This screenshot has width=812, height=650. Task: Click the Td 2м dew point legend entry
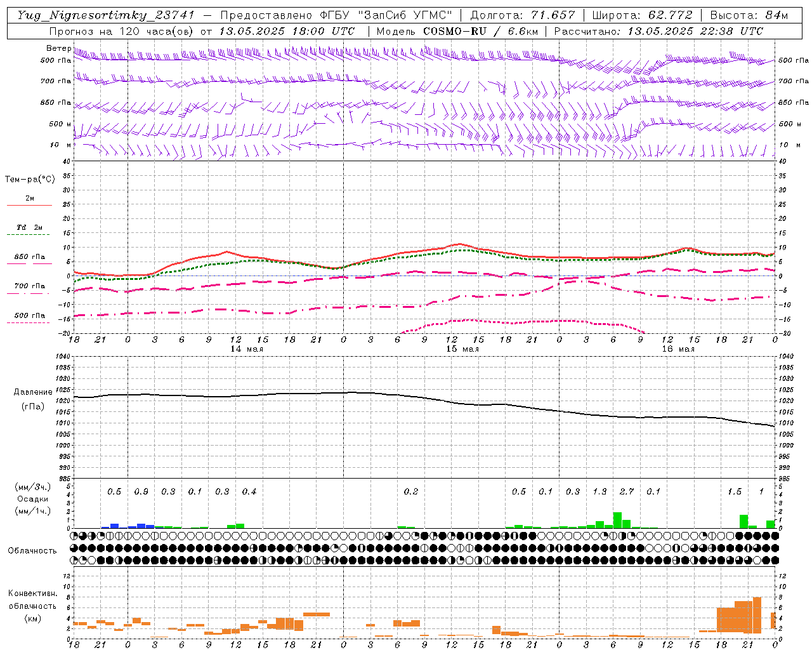30,227
